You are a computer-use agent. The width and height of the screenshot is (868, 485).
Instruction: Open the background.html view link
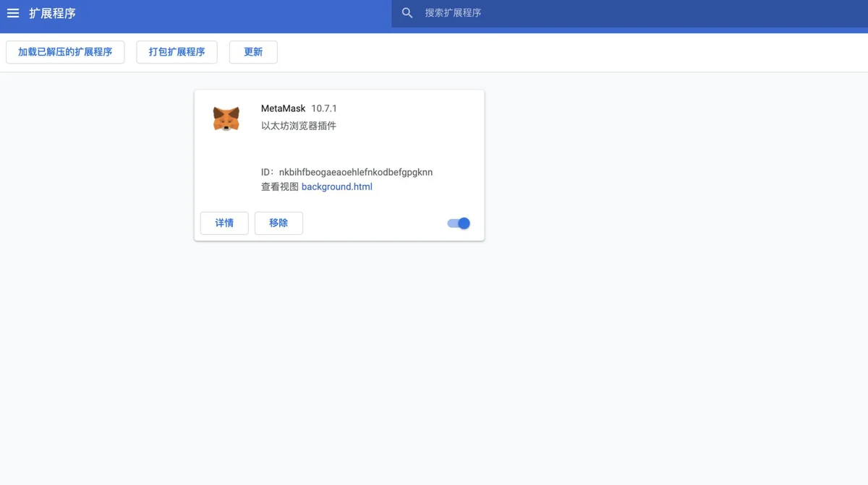337,186
